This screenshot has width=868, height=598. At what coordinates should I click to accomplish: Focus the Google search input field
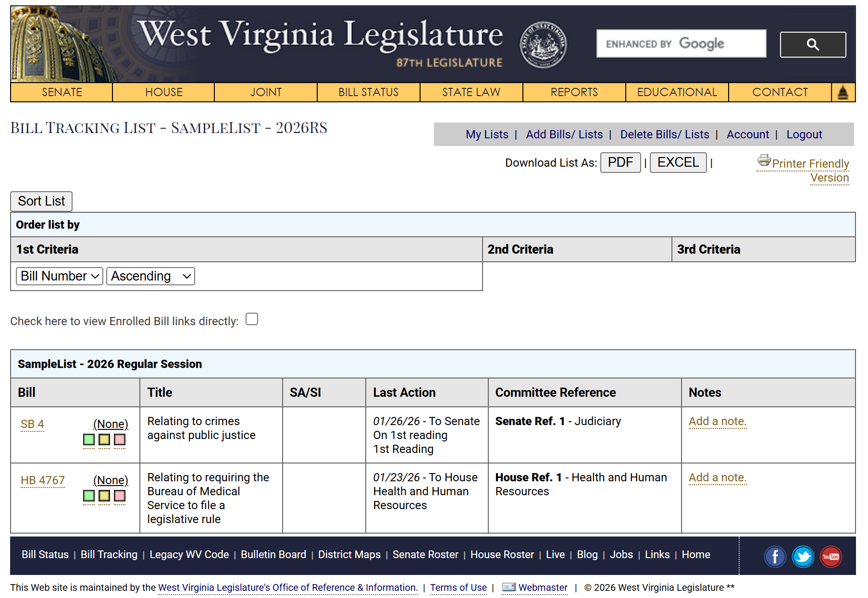click(x=681, y=44)
